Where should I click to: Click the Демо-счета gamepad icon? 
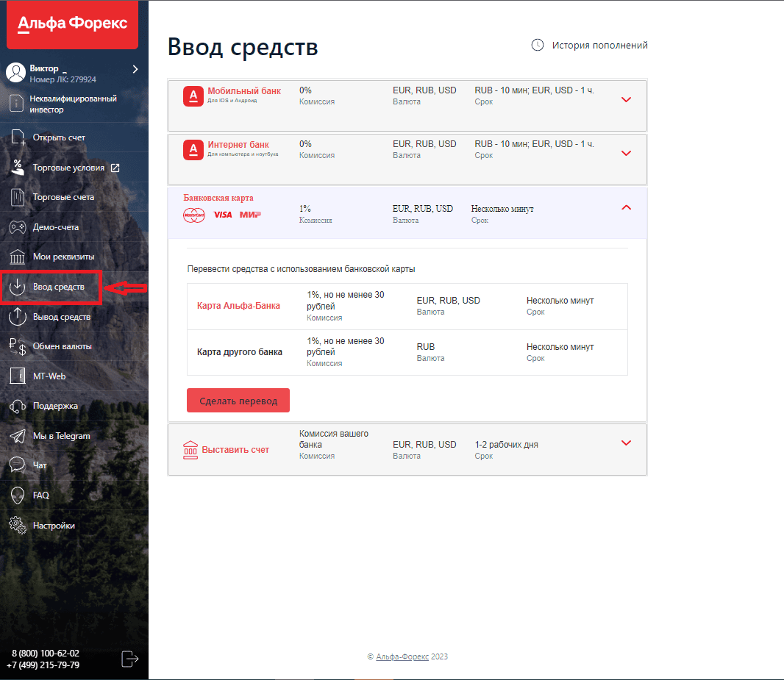[x=18, y=227]
